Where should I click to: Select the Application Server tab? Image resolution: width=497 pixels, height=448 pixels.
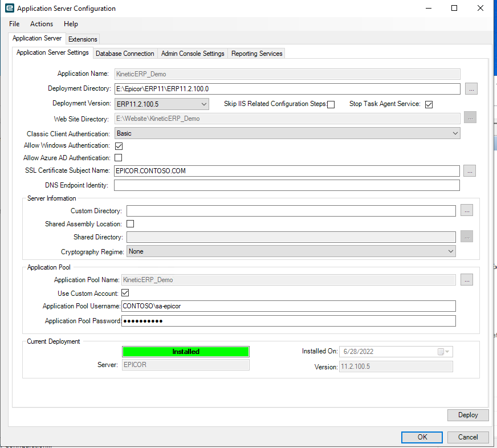37,38
